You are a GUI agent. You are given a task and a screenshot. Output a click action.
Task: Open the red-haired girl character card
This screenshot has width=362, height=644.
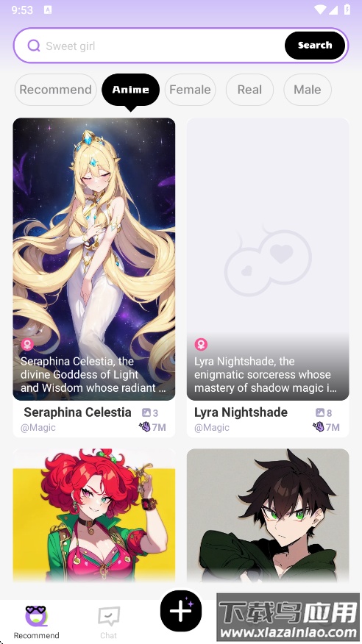click(94, 515)
